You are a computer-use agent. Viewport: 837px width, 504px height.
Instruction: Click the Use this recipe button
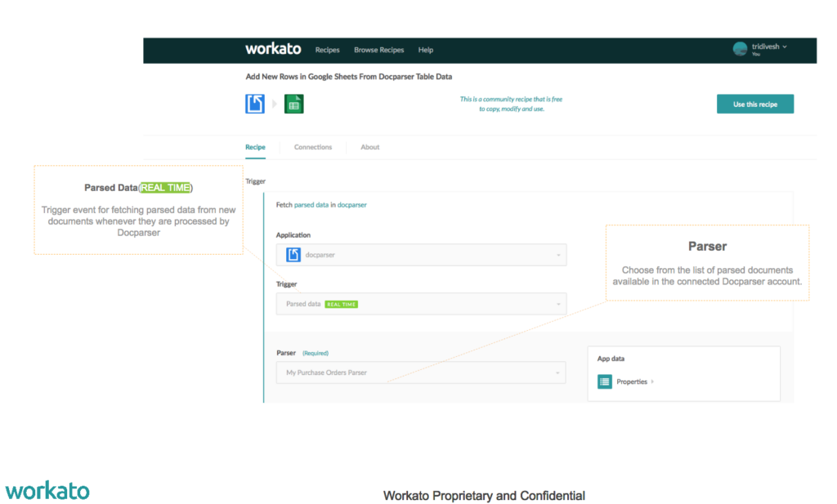tap(754, 104)
